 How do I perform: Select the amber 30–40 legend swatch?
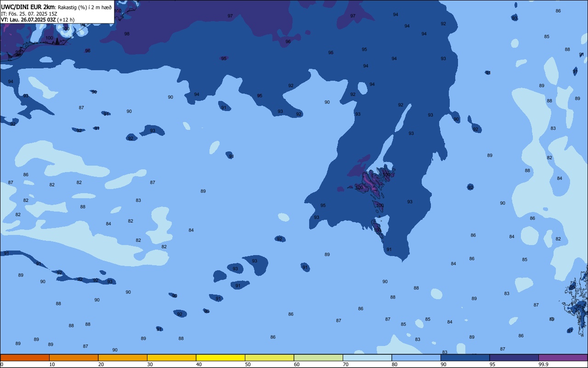[x=171, y=357]
